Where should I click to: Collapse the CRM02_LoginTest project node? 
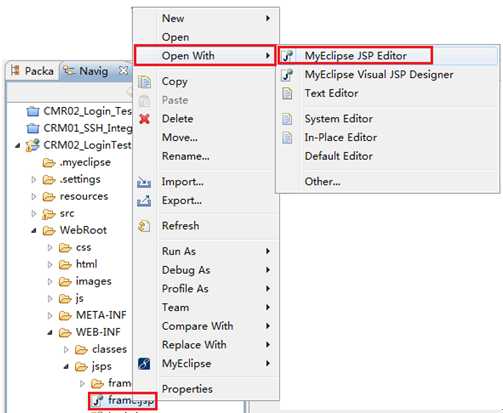click(x=18, y=145)
